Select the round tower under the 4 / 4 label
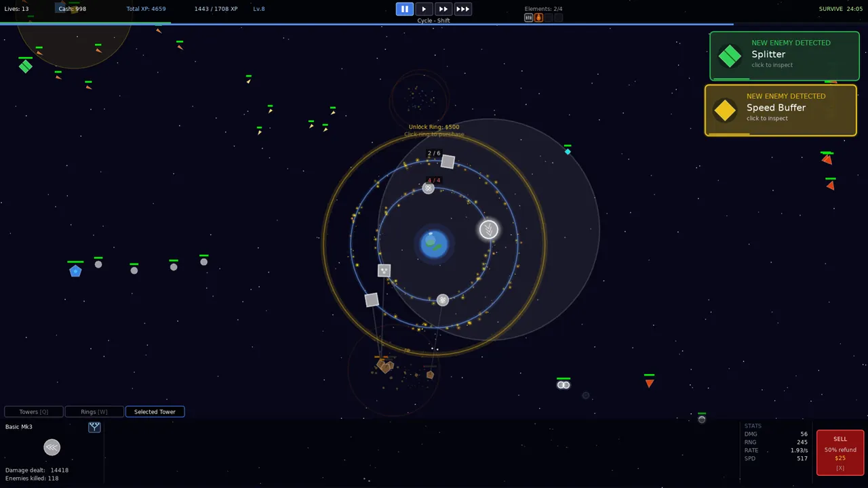 tap(428, 188)
